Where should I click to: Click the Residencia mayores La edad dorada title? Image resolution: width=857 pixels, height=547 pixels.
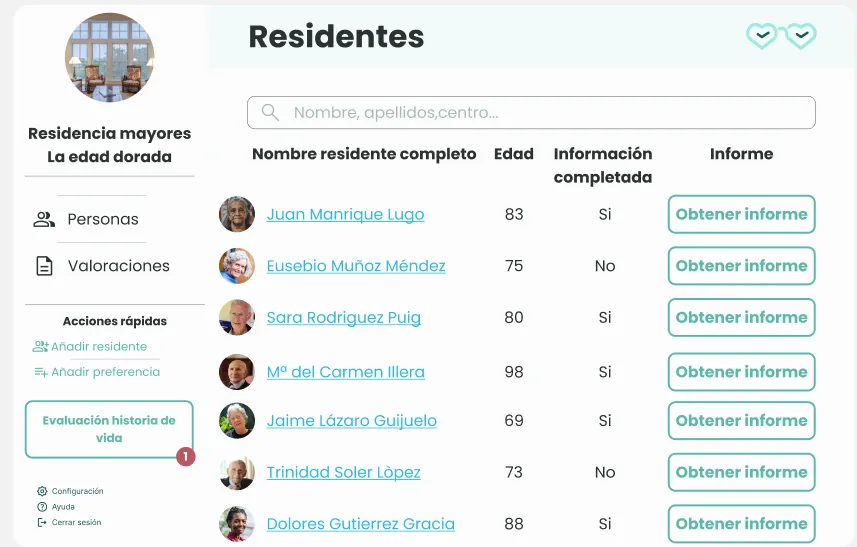point(109,145)
